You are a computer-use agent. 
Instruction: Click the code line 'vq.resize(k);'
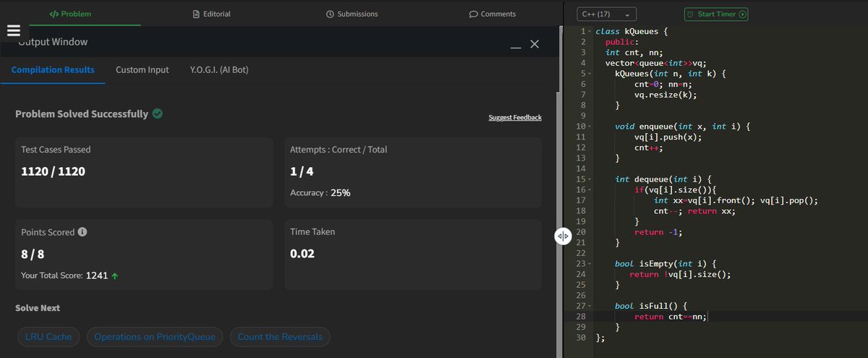665,95
